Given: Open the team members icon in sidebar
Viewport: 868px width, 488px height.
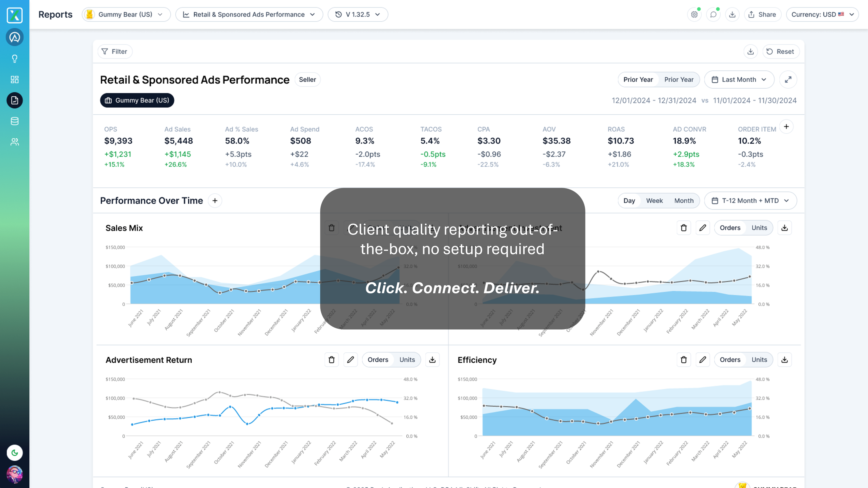Looking at the screenshot, I should [14, 142].
